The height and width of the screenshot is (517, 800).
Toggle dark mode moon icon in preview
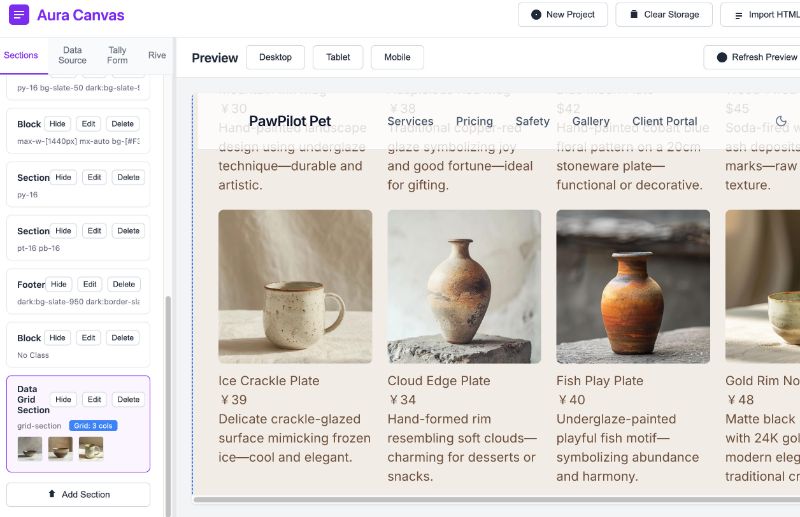point(781,121)
